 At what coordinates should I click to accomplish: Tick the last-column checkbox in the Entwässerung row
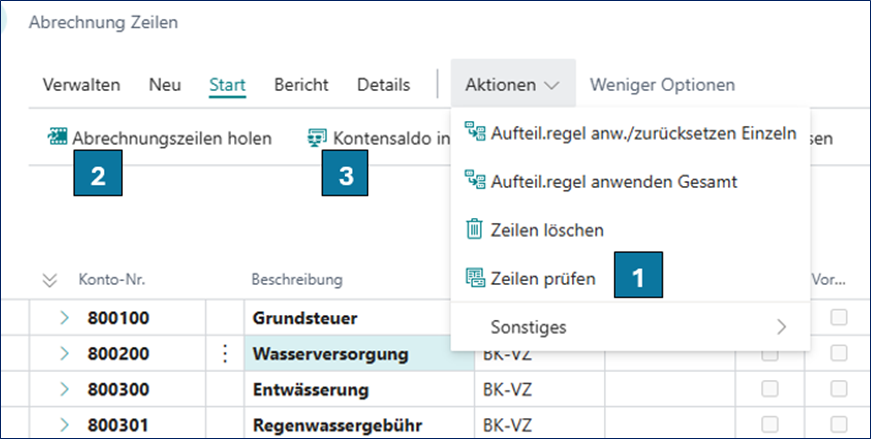click(838, 388)
